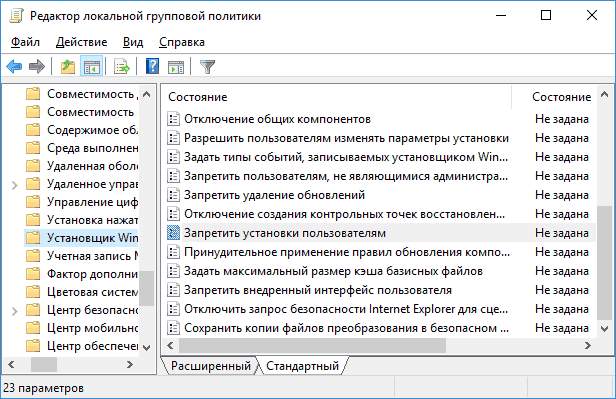Click the policy icon beside Отключение общих компонентов
616x399 pixels.
pyautogui.click(x=173, y=119)
